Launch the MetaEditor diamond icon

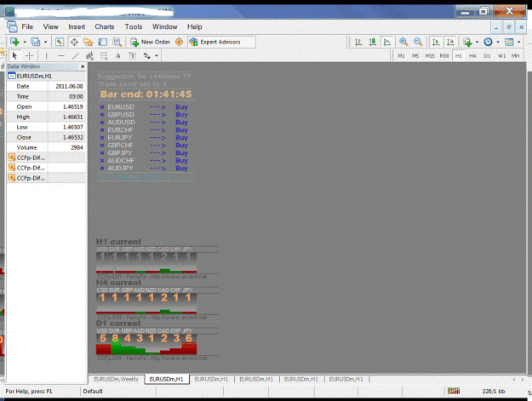point(179,42)
